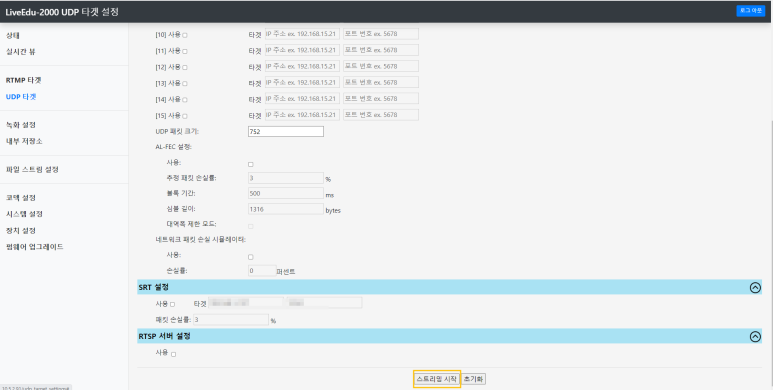
Task: Click the 심볼 길이 input field
Action: [286, 209]
